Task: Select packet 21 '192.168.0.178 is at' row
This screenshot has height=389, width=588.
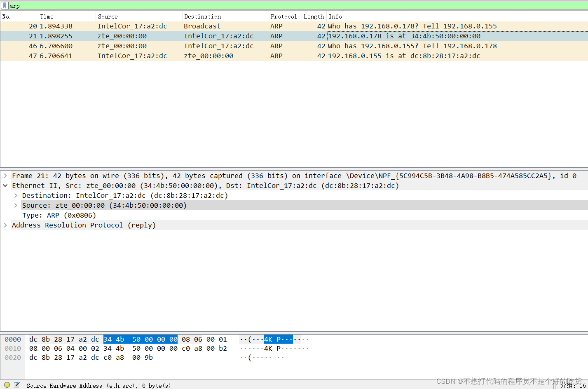Action: click(x=294, y=36)
